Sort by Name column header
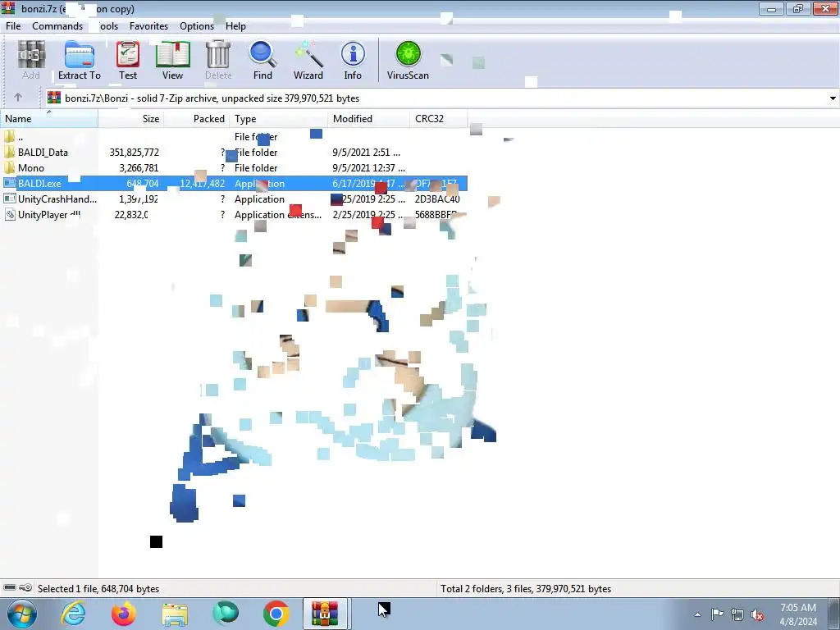 48,118
